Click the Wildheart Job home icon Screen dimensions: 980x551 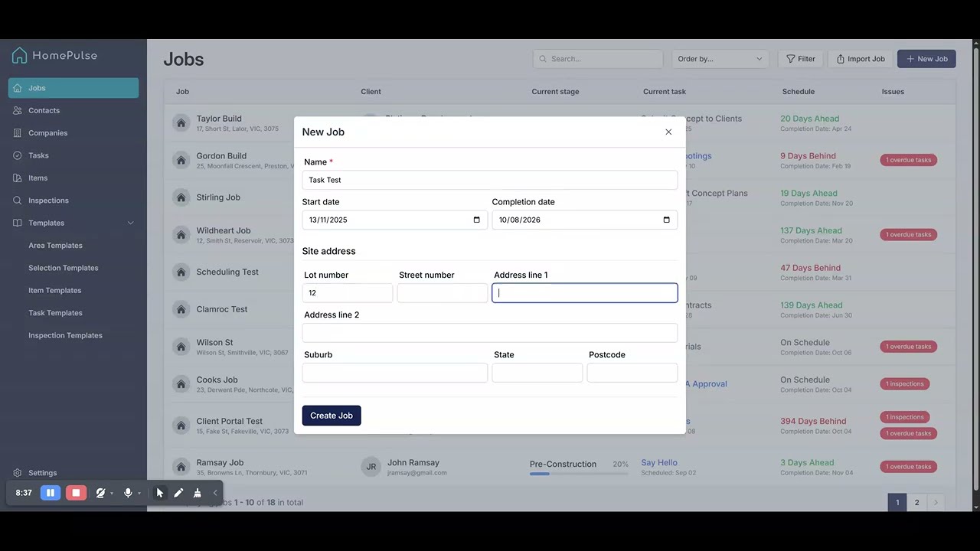(181, 235)
